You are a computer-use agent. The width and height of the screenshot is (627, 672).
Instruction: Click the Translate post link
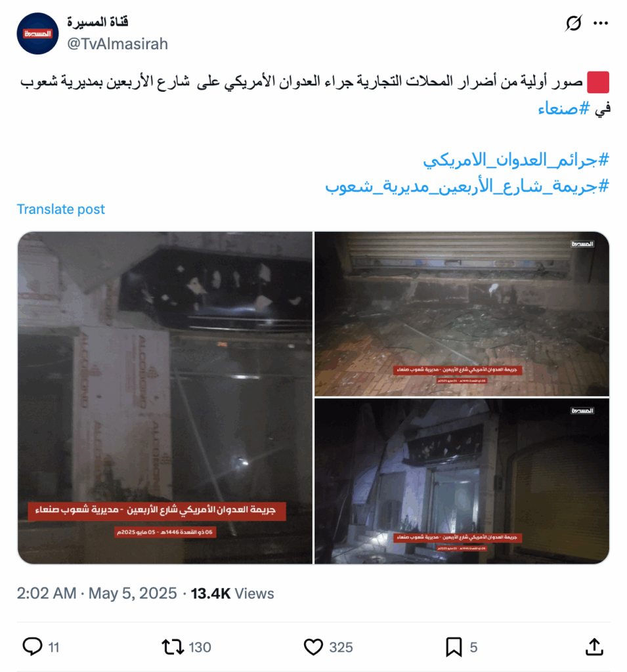pos(60,209)
